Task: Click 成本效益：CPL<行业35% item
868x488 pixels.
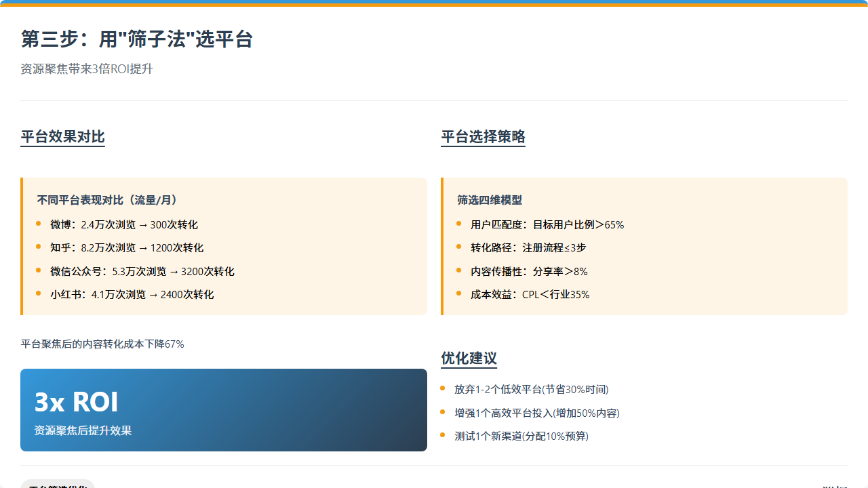Action: point(530,294)
